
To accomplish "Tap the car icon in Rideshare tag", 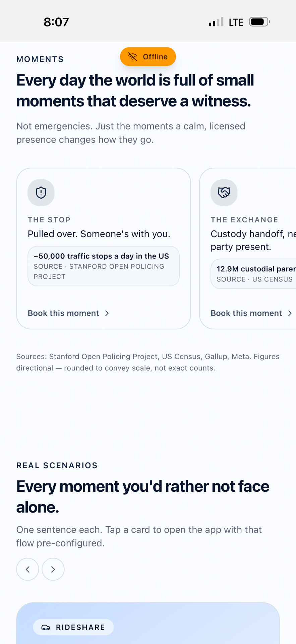I will 46,628.
